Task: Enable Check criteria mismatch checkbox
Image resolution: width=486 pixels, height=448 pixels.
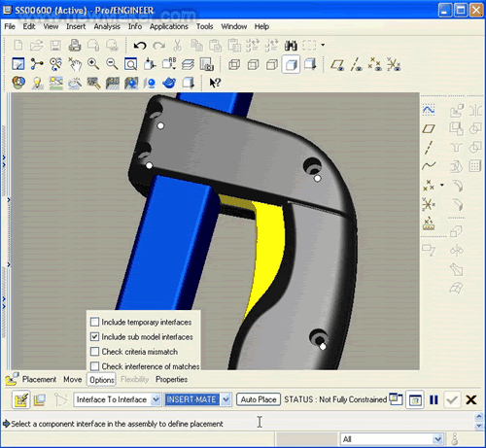Action: 94,352
